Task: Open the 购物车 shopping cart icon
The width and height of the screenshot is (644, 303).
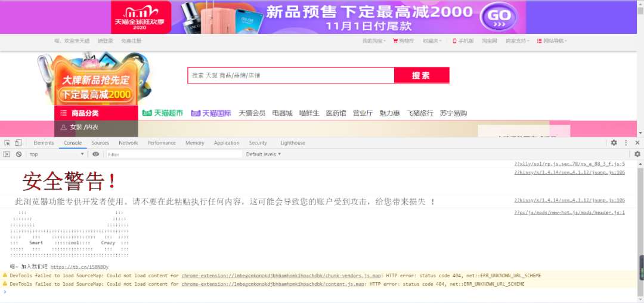Action: coord(395,41)
